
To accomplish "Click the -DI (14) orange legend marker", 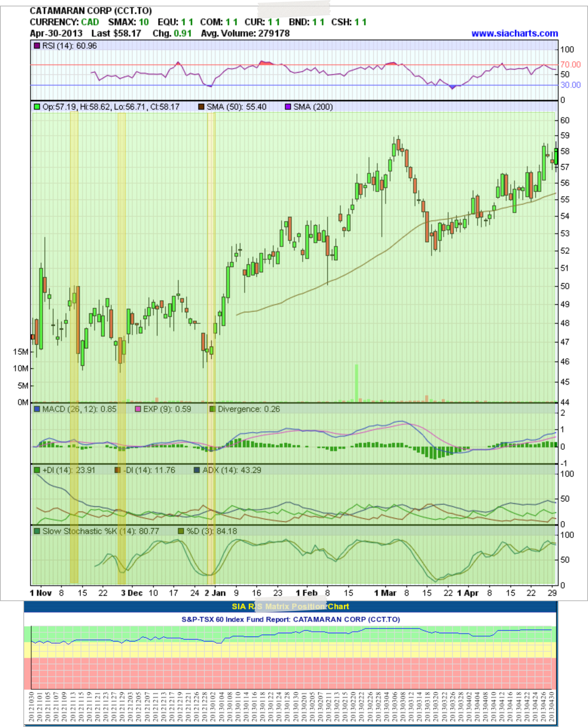I will pos(118,470).
